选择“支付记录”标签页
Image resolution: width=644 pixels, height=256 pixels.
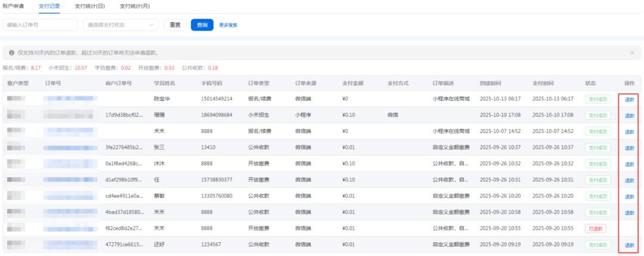49,6
